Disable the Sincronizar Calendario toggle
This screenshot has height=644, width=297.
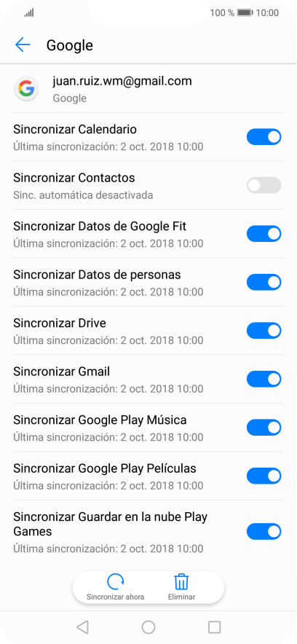(264, 137)
